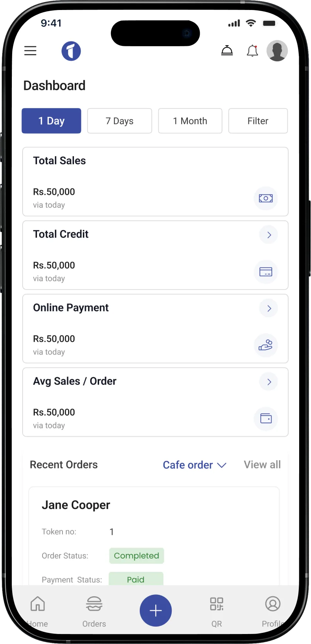
Task: Tap the blue app logo
Action: pyautogui.click(x=71, y=51)
